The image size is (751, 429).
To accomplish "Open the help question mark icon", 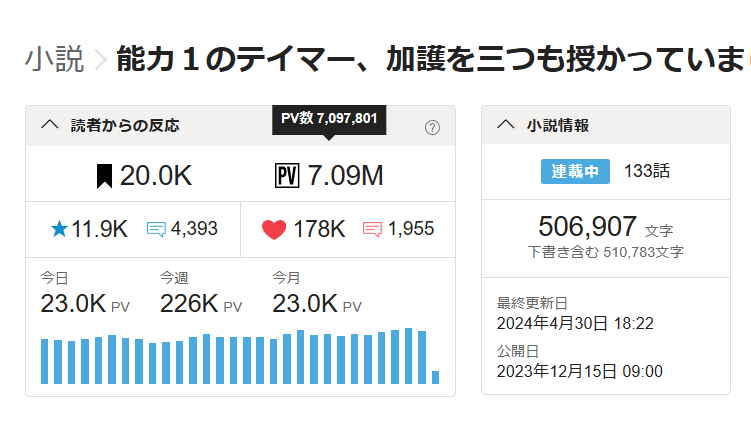I will pyautogui.click(x=432, y=127).
